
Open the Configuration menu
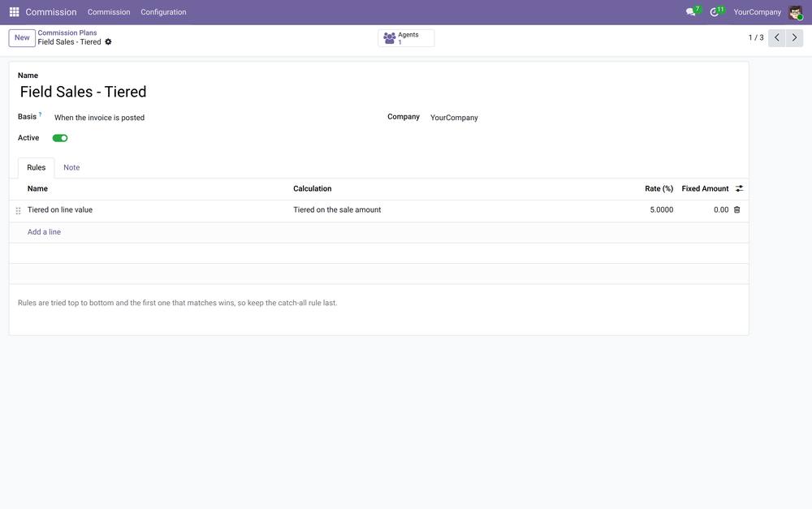point(164,12)
